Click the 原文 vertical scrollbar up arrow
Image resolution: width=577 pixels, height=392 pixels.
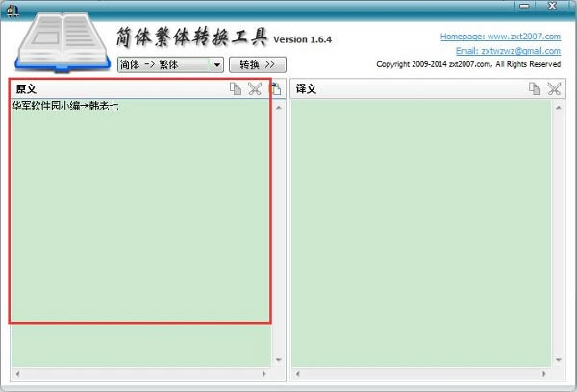[279, 107]
